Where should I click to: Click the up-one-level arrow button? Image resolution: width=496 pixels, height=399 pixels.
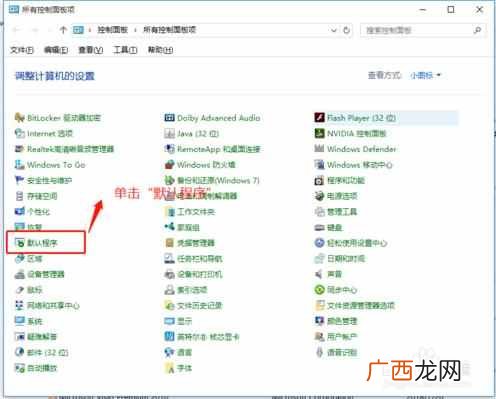pos(63,30)
